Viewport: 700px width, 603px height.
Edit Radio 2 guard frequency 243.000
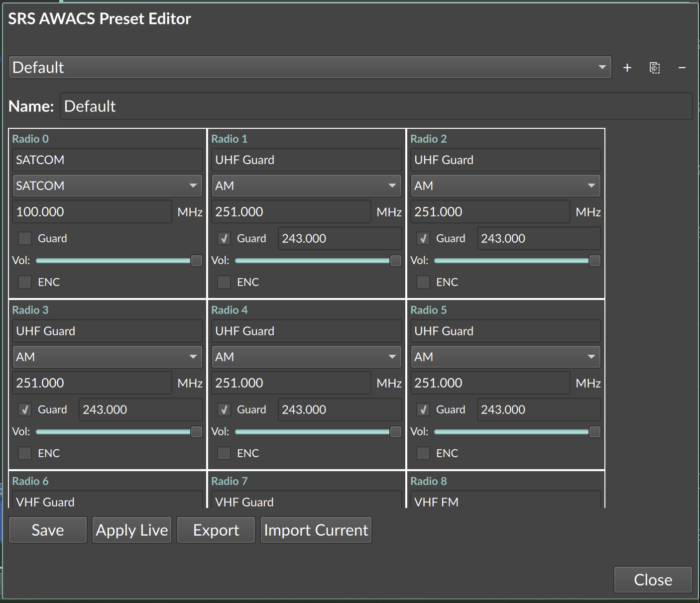pyautogui.click(x=539, y=238)
